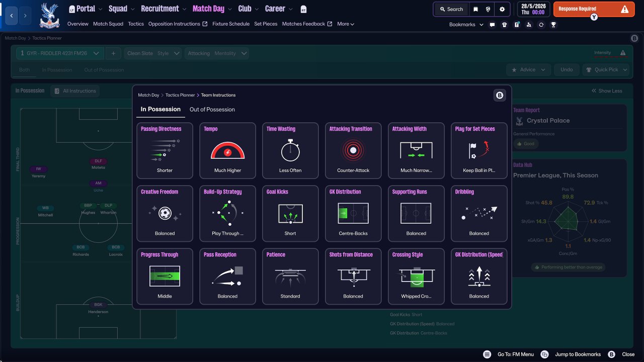The width and height of the screenshot is (644, 362).
Task: Add a new tactic with the plus button
Action: click(x=113, y=53)
